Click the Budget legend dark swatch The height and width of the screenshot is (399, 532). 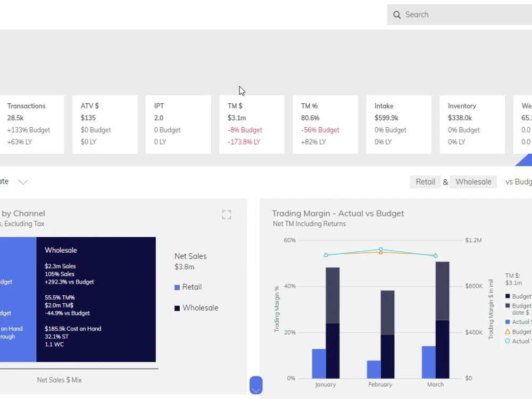(x=508, y=296)
